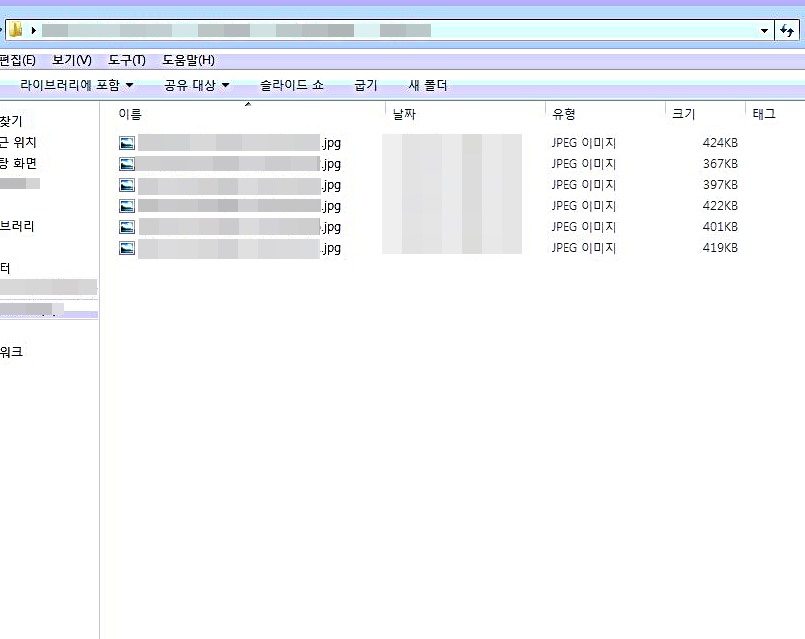The width and height of the screenshot is (805, 639).
Task: Click the 422KB size cell
Action: point(720,206)
